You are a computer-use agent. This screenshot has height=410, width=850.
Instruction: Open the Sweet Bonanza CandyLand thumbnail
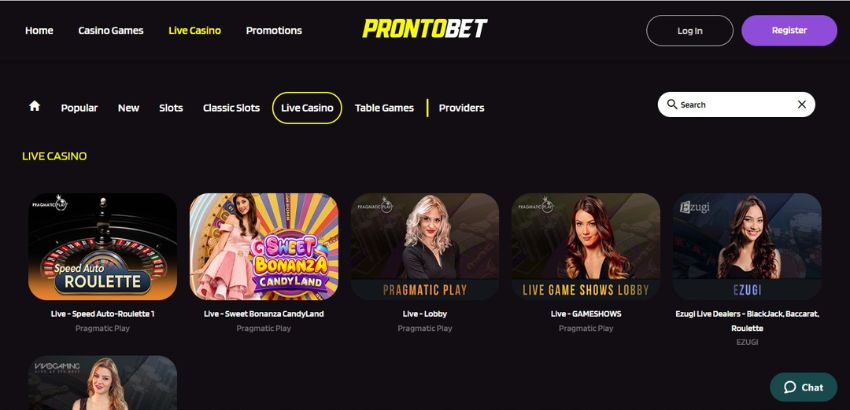tap(264, 247)
